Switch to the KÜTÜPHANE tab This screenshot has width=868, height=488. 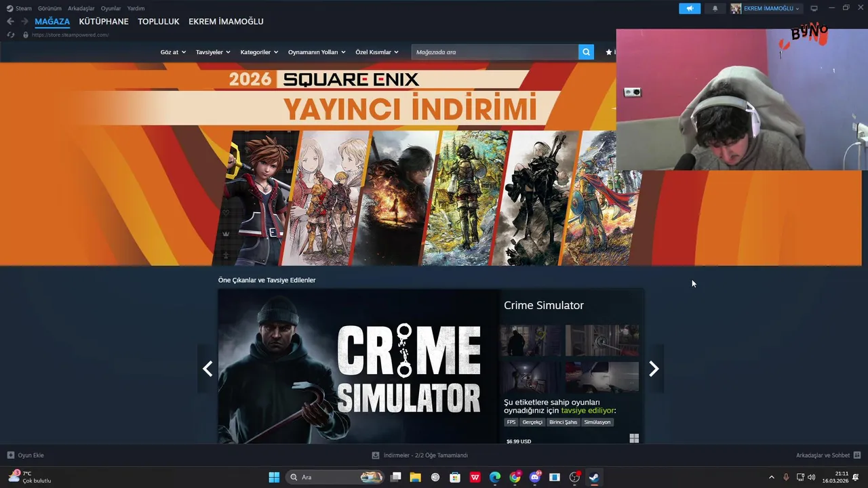coord(104,22)
